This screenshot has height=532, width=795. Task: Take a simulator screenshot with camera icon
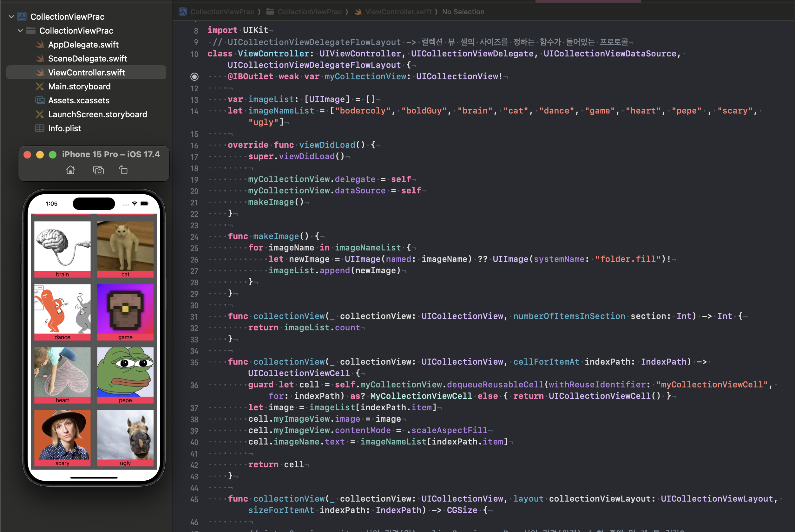pos(98,170)
